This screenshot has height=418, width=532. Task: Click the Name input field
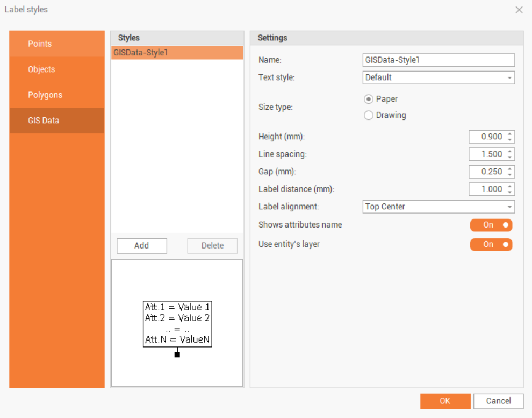[438, 60]
